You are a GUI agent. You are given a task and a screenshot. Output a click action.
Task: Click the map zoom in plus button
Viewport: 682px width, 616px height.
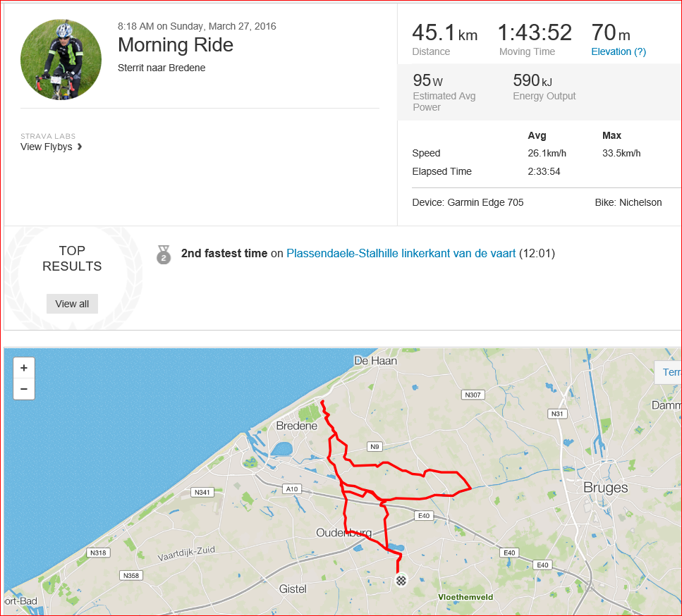click(24, 368)
